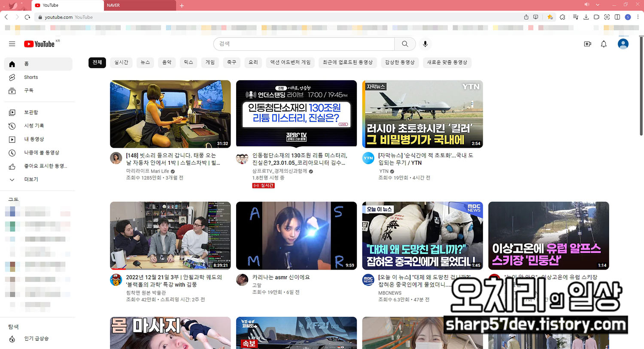
Task: Open the YTN drone news thumbnail
Action: click(x=422, y=114)
